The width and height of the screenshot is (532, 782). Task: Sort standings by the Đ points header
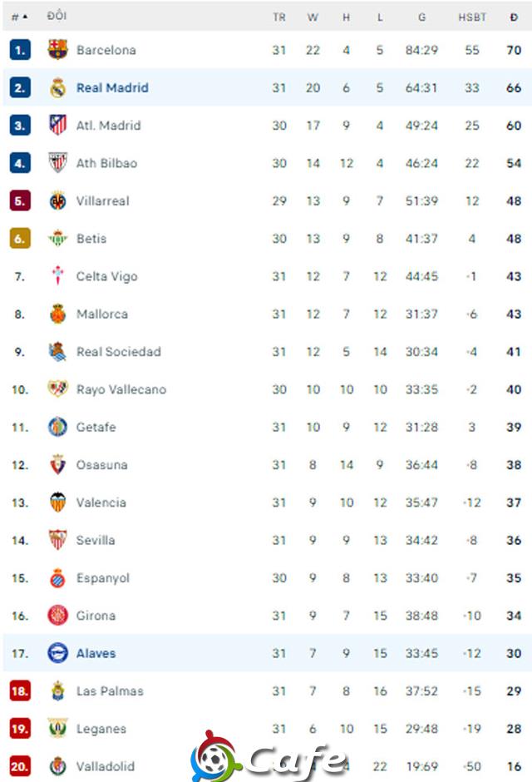[514, 17]
